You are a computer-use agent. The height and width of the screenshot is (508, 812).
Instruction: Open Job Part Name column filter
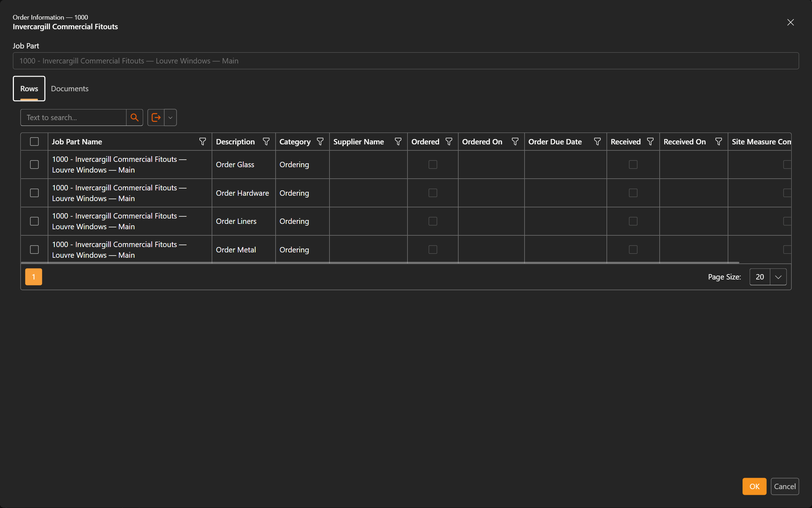pos(203,142)
